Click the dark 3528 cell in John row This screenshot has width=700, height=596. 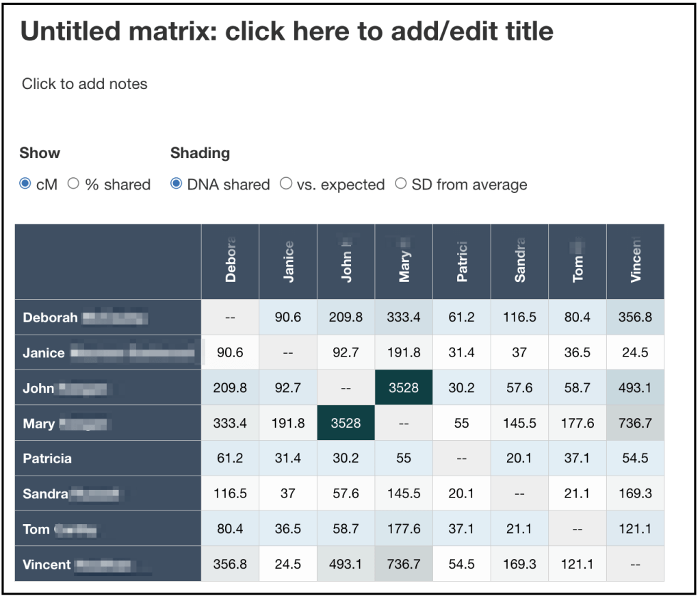point(404,388)
